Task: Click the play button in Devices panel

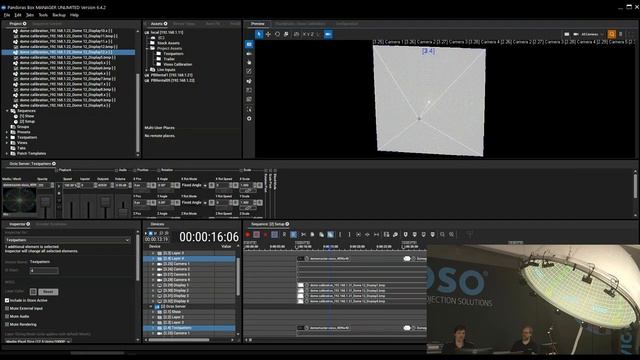Action: 146,233
